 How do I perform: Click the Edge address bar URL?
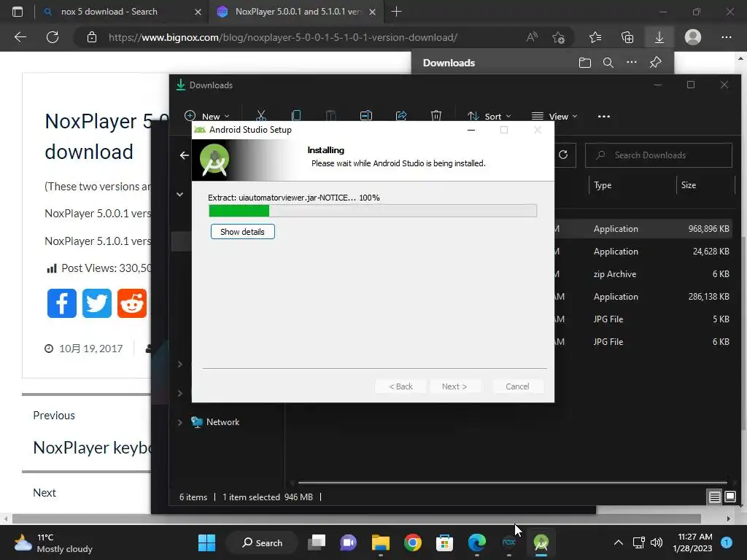click(283, 37)
